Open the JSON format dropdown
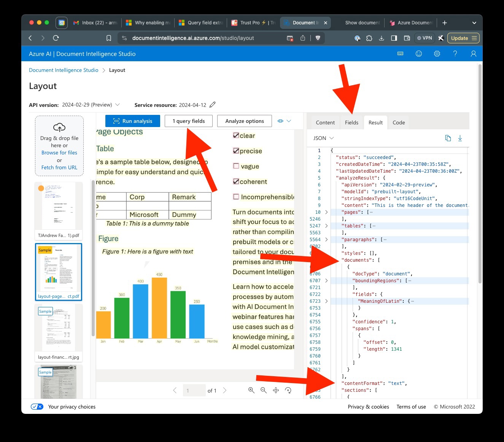 coord(332,138)
